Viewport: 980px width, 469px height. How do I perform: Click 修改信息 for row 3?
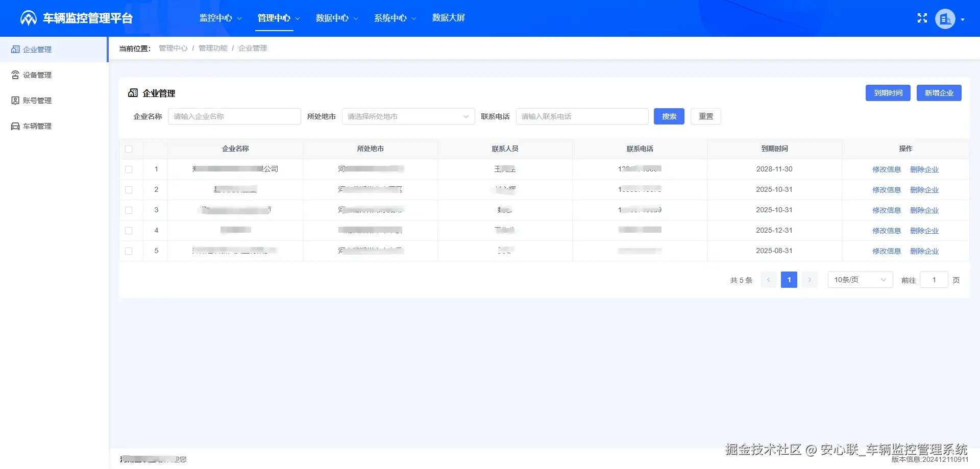pos(887,210)
